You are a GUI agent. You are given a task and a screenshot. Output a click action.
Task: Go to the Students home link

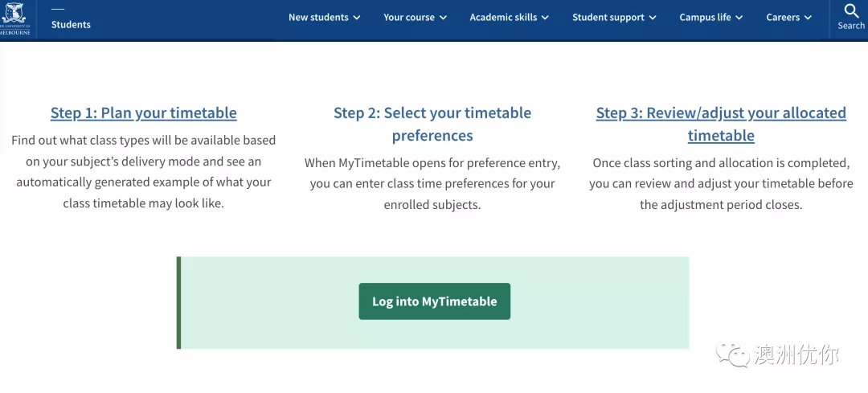point(71,24)
